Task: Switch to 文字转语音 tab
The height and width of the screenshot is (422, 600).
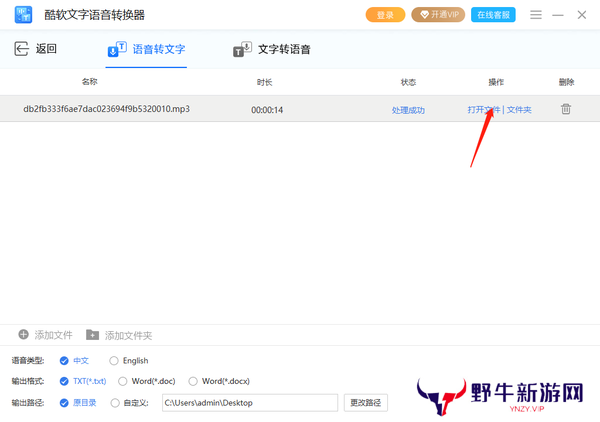Action: [x=272, y=49]
